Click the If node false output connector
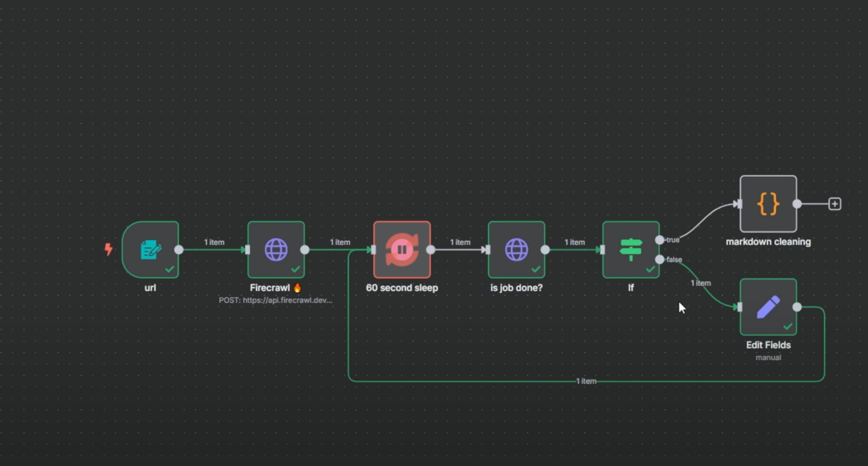Screen dimensions: 868x466 pyautogui.click(x=660, y=259)
